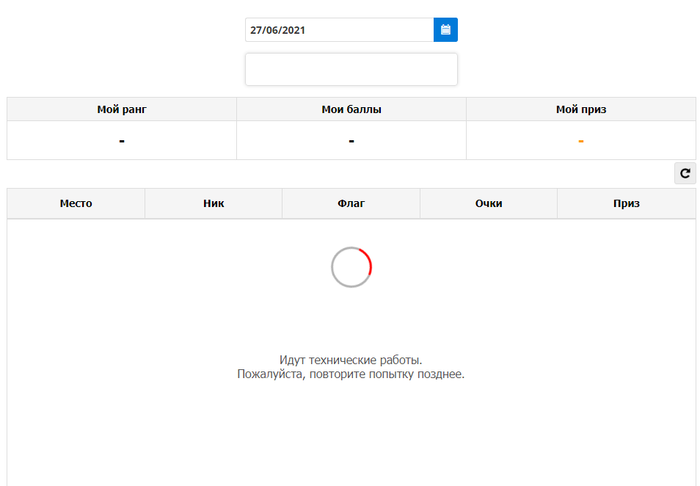
Task: Click the Ник column header
Action: pyautogui.click(x=213, y=204)
